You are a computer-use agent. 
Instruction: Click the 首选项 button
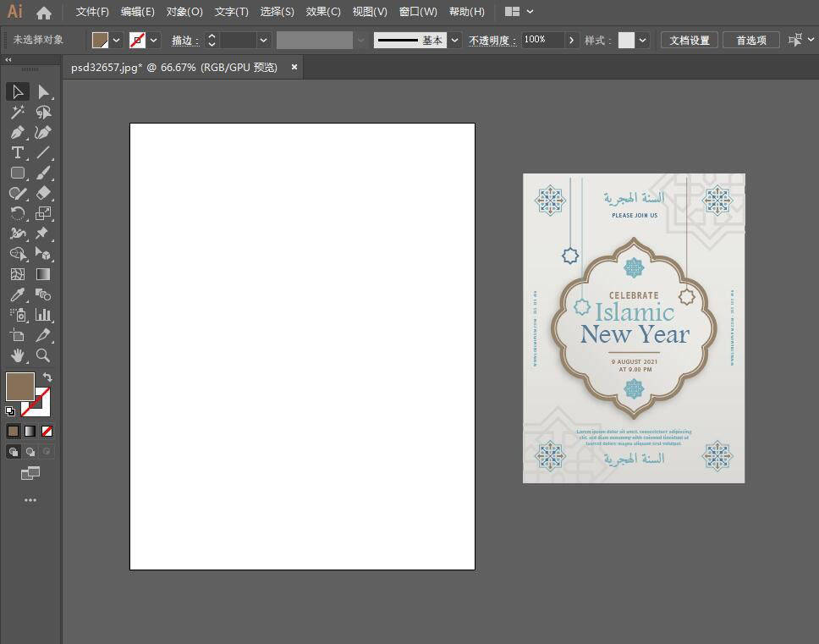coord(750,40)
